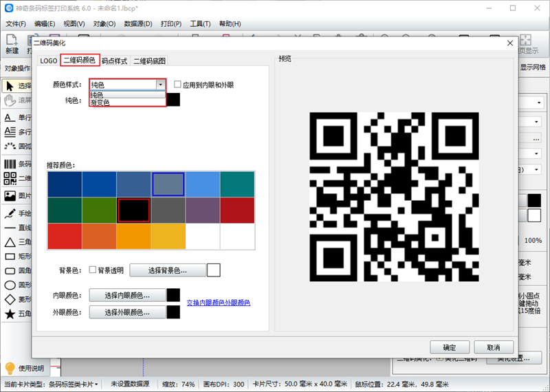Pick the slate blue highlighted color swatch
This screenshot has height=392, width=550.
tap(168, 184)
